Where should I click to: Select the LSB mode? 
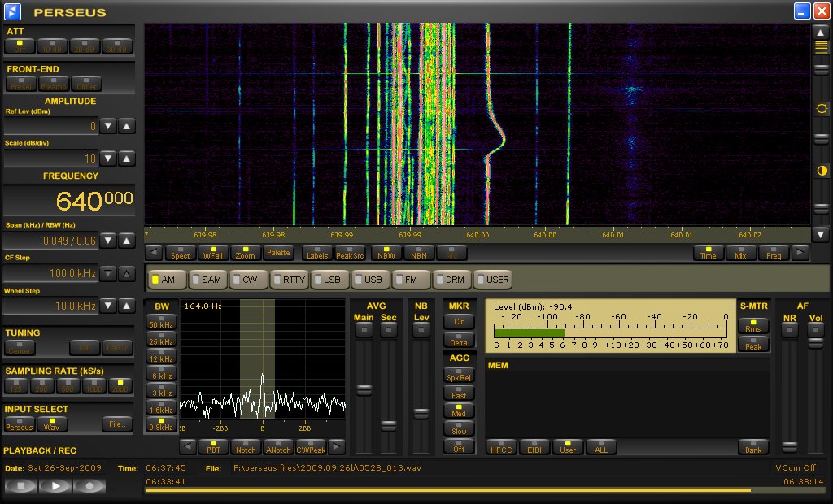pos(330,280)
